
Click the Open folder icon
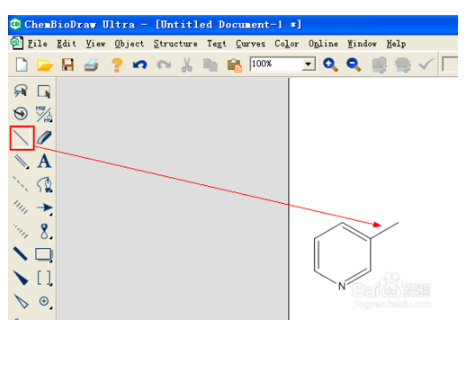point(45,65)
